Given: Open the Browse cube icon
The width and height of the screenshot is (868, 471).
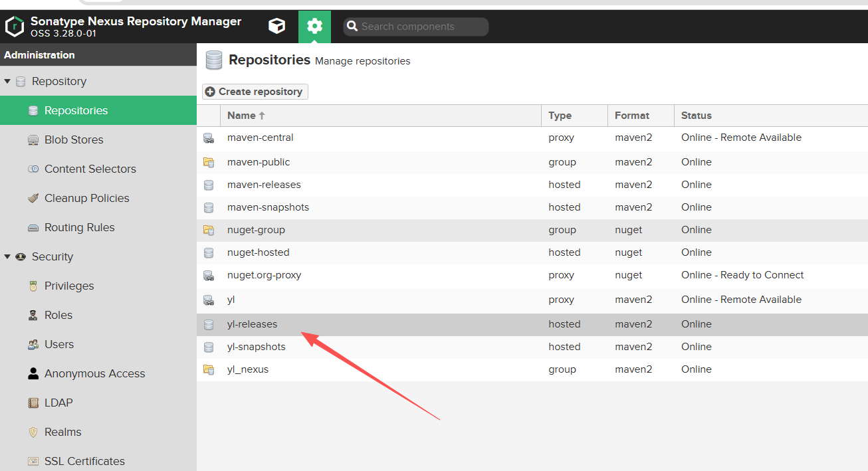Looking at the screenshot, I should coord(276,27).
